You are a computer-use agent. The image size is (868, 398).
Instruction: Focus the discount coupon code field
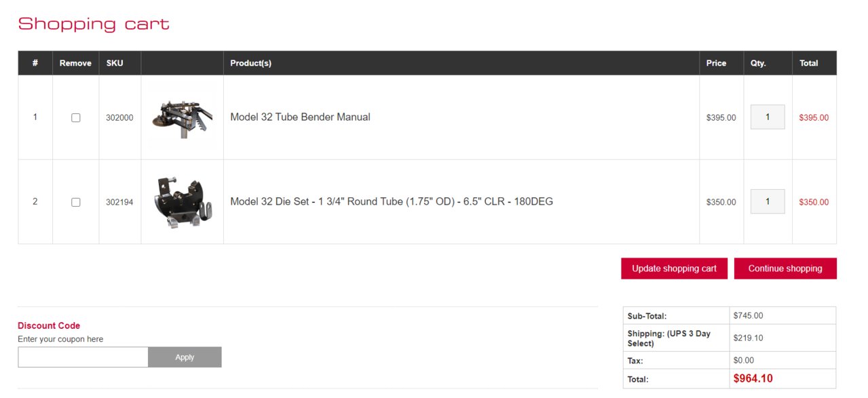point(83,357)
